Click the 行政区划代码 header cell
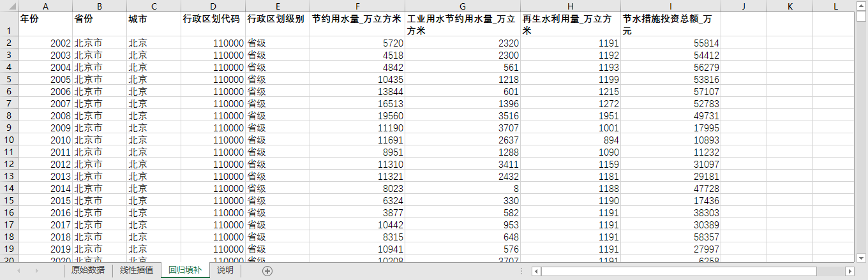This screenshot has width=868, height=280. click(x=213, y=24)
